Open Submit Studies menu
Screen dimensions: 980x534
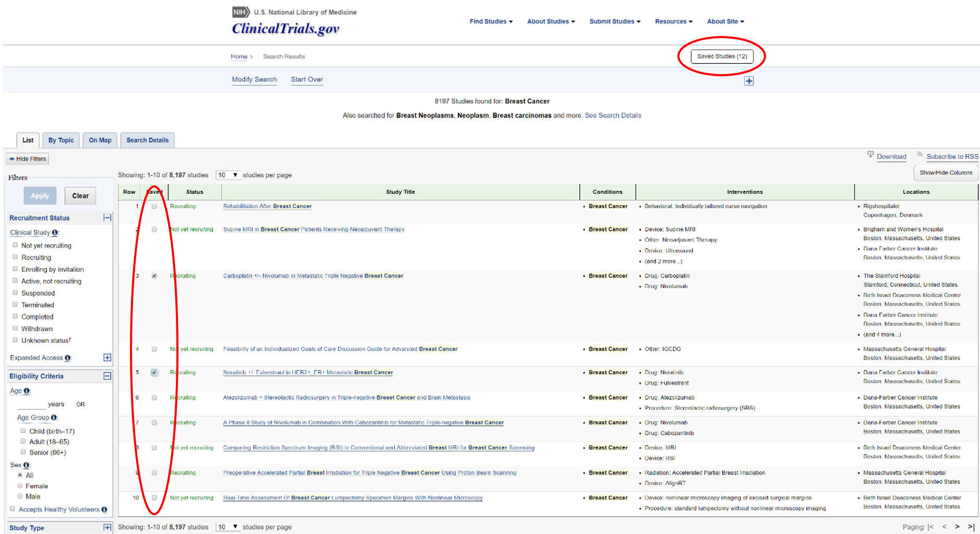coord(615,21)
